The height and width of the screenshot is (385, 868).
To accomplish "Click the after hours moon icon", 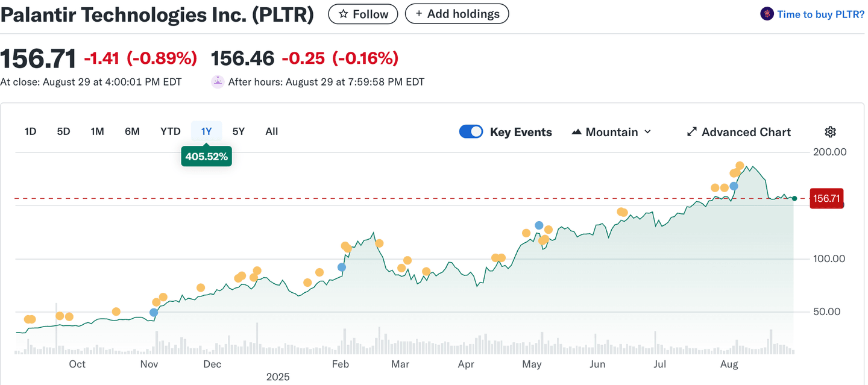I will tap(218, 82).
